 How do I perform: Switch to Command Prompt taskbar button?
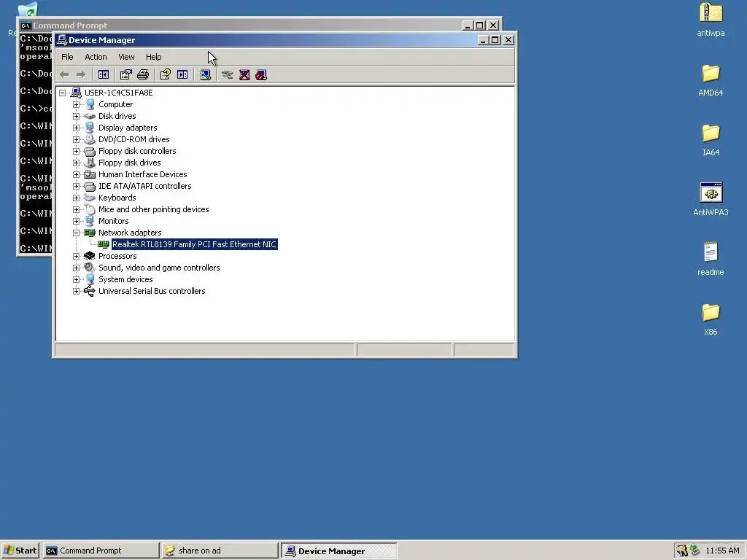[x=101, y=551]
